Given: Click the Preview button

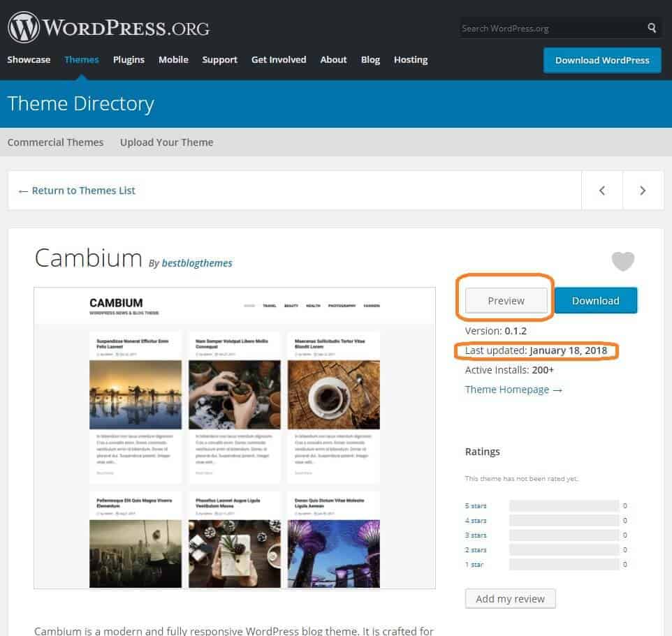Looking at the screenshot, I should (x=506, y=301).
